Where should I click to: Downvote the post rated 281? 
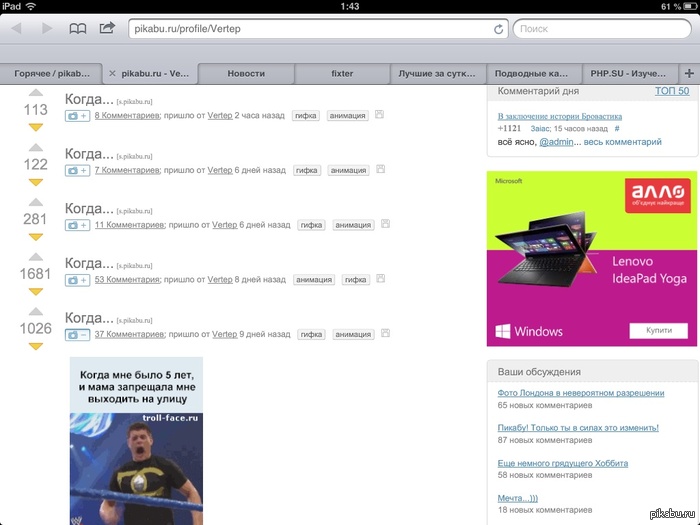(x=36, y=237)
